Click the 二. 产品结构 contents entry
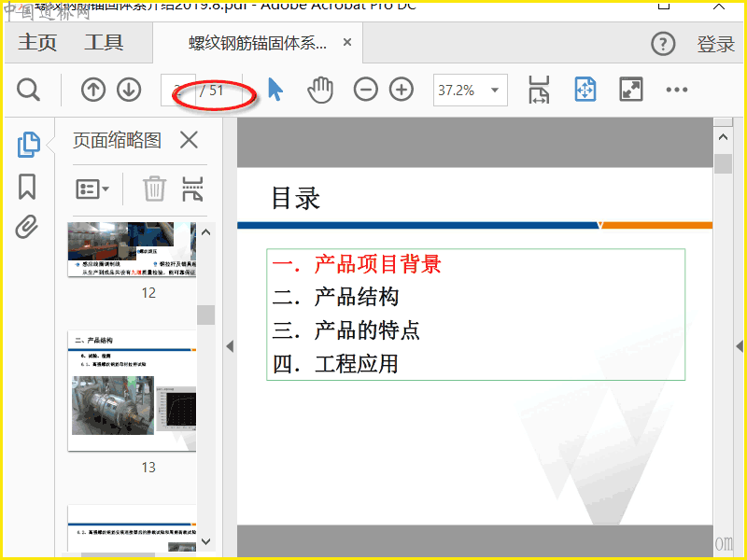This screenshot has height=560, width=747. [335, 297]
